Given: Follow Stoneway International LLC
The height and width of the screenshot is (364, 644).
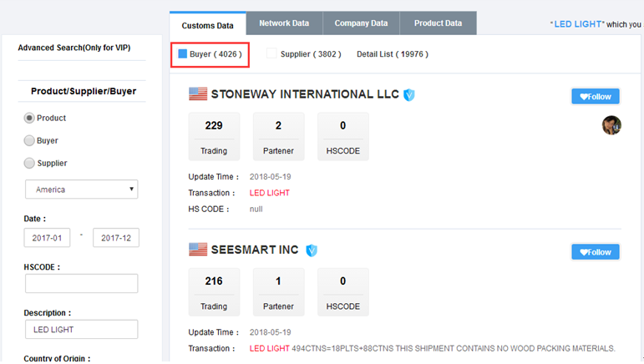Looking at the screenshot, I should point(596,96).
